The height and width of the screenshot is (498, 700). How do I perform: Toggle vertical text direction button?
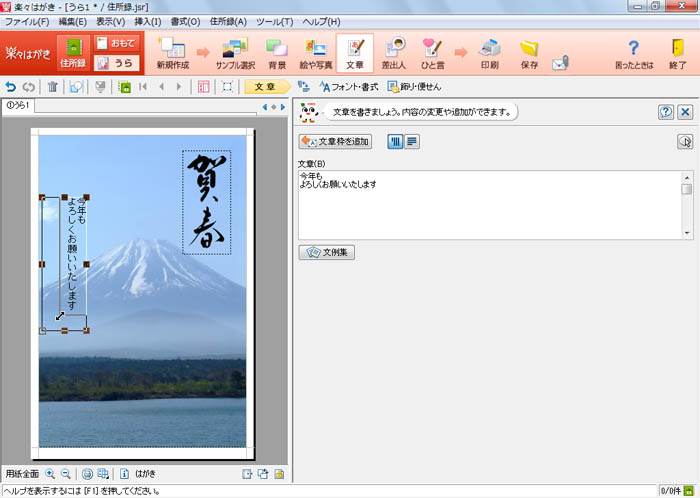coord(395,142)
